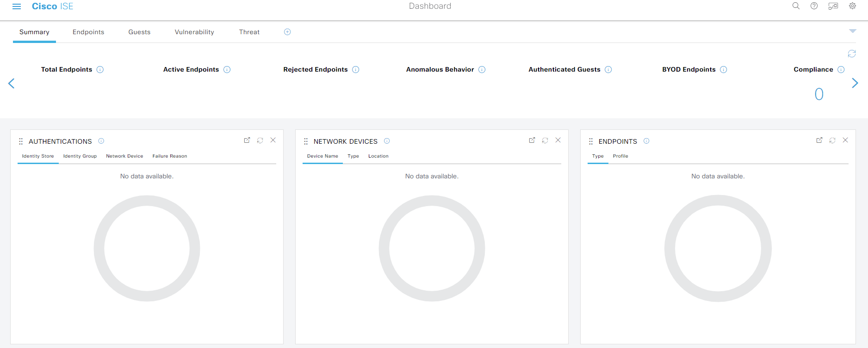The image size is (868, 348).
Task: Select Identity Store tab in Authentications
Action: click(x=38, y=156)
